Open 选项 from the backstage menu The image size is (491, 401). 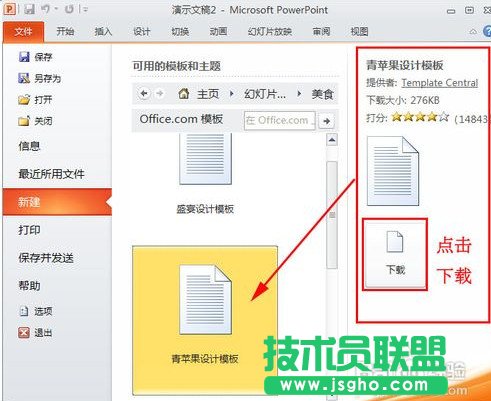[35, 311]
